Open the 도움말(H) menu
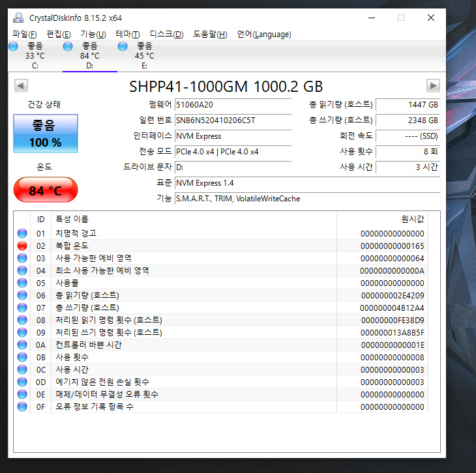476x473 pixels. point(211,35)
